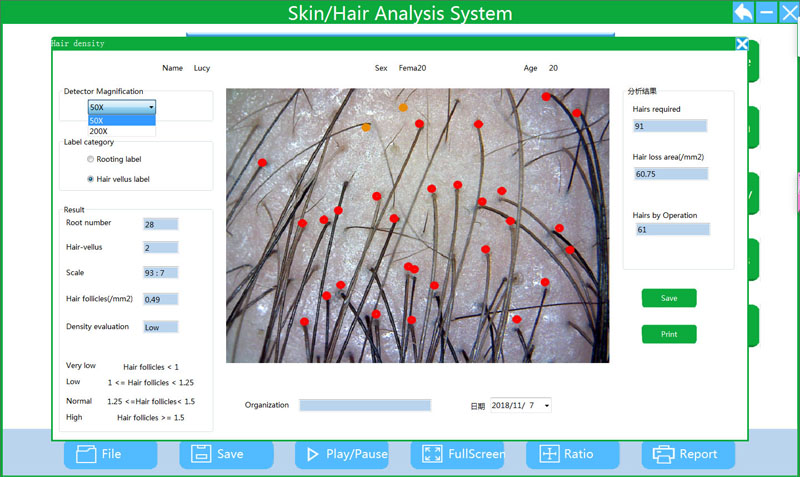Expand the Detector Magnification dropdown
The image size is (800, 477).
pos(151,106)
